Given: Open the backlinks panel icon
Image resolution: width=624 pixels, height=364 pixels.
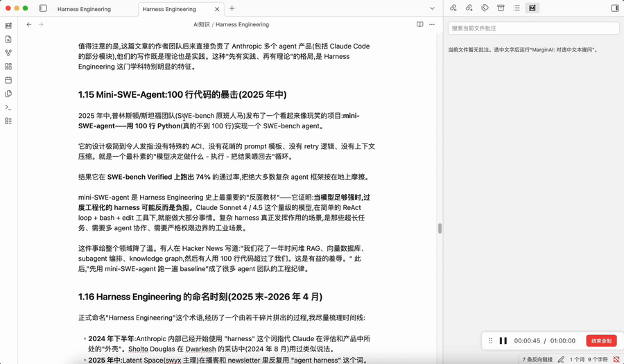Looking at the screenshot, I should 453,8.
